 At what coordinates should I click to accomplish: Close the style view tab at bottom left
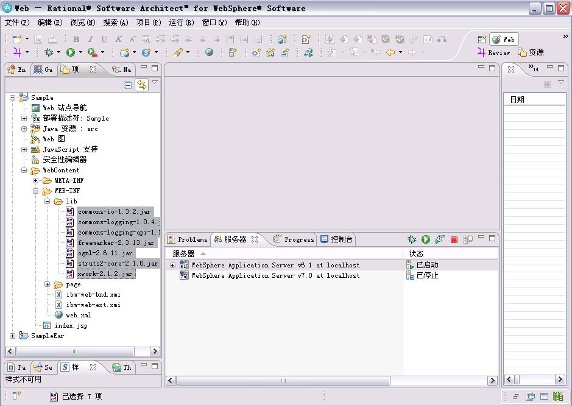93,367
